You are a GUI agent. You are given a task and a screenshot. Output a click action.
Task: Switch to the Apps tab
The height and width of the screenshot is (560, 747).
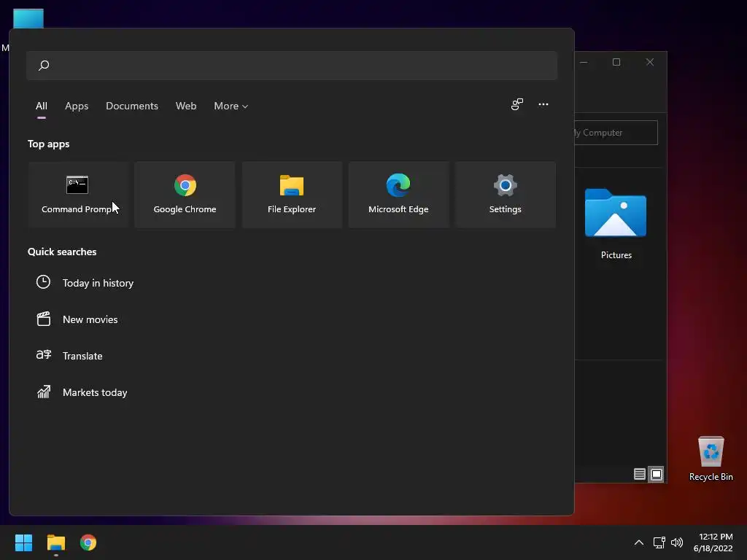77,106
